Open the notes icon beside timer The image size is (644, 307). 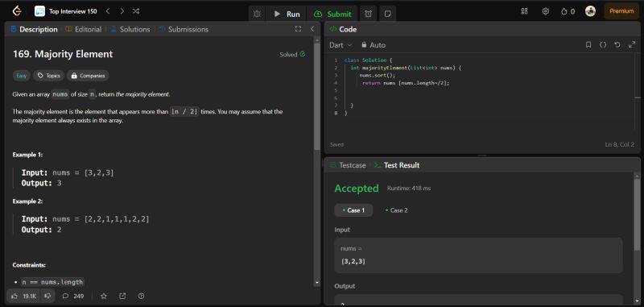[x=387, y=14]
